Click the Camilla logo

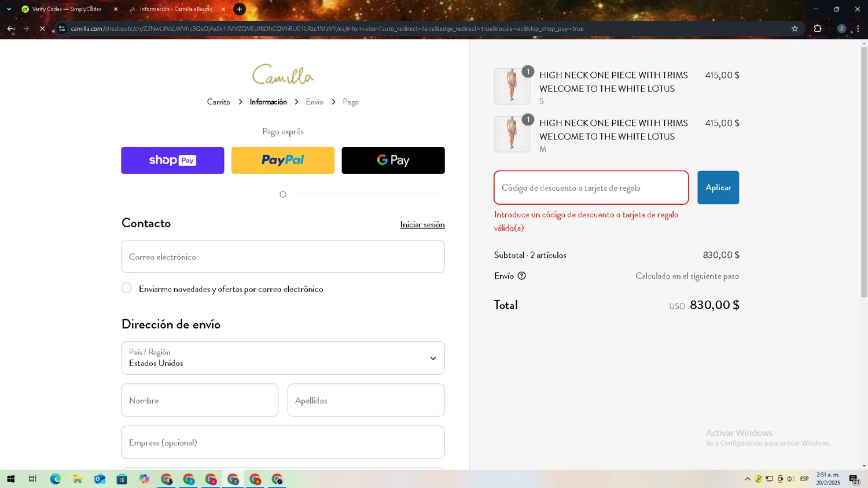(283, 75)
